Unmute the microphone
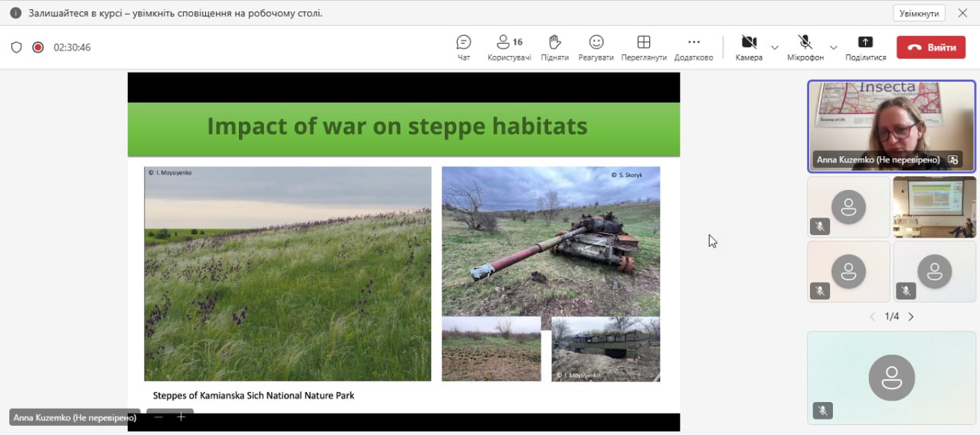Screen dimensions: 980x435 (x=805, y=47)
